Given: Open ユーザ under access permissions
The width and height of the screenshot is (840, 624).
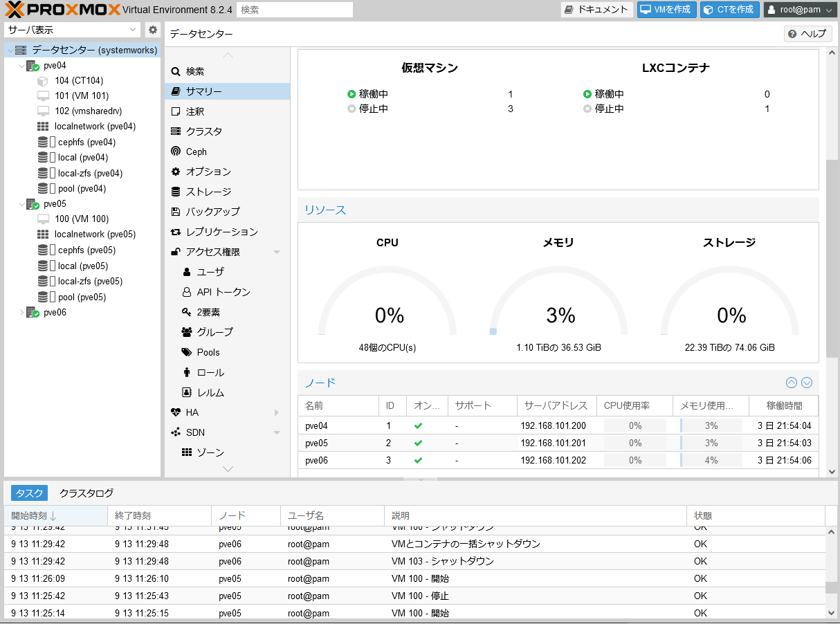Looking at the screenshot, I should [228, 272].
